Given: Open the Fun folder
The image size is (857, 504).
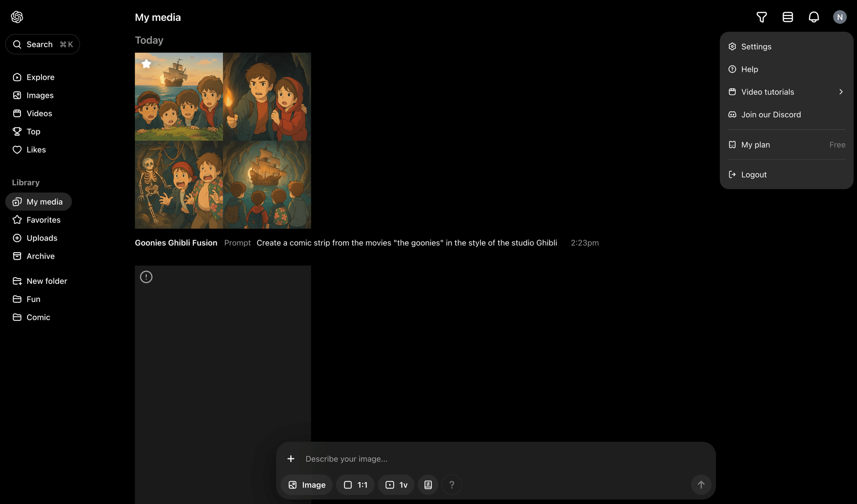Looking at the screenshot, I should (x=26, y=299).
